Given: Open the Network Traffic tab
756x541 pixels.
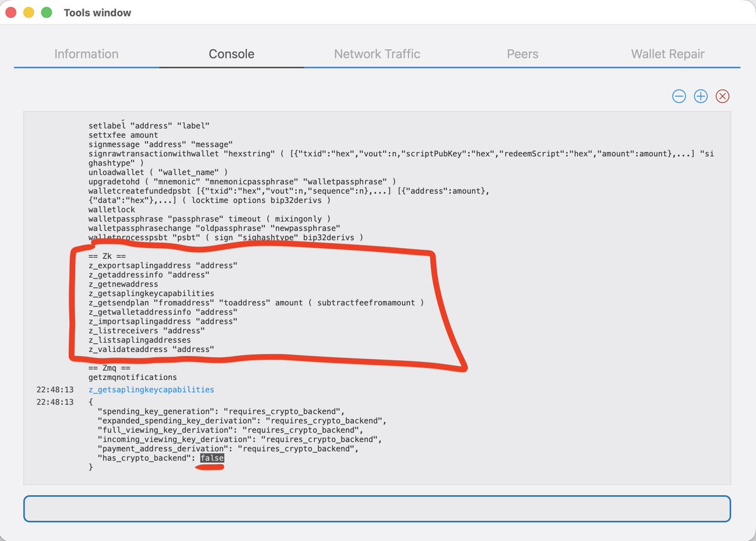Looking at the screenshot, I should click(x=377, y=54).
